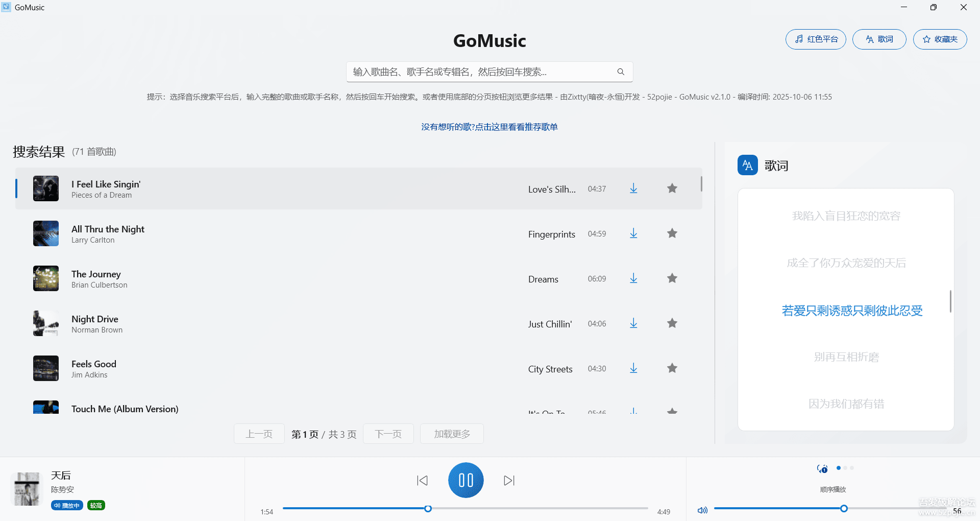Skip to the previous track

[422, 481]
